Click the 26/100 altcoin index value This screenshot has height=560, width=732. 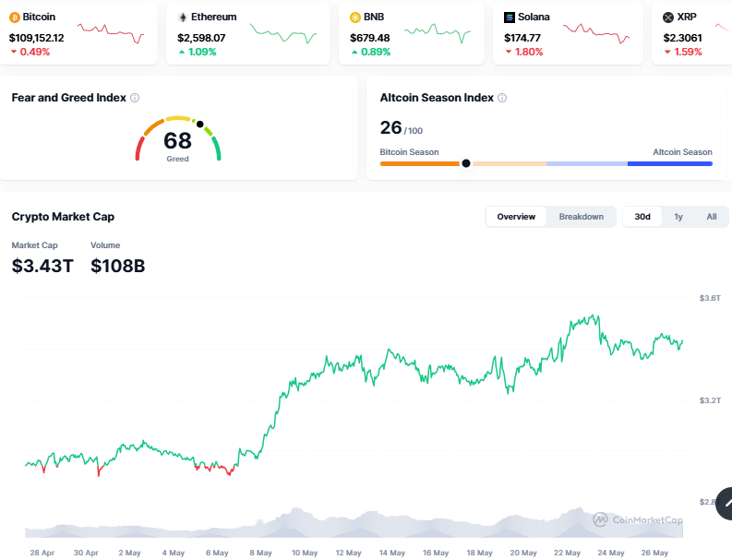(x=402, y=128)
